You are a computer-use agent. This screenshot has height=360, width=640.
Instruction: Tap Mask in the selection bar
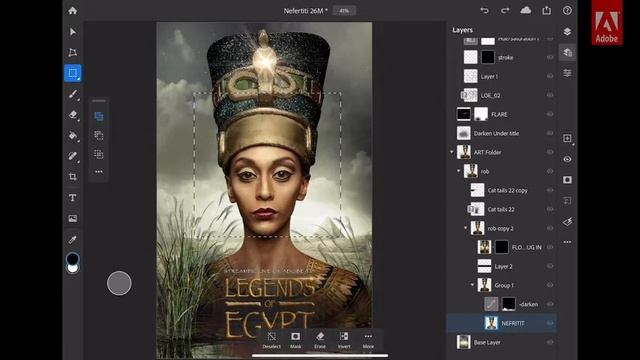(296, 340)
